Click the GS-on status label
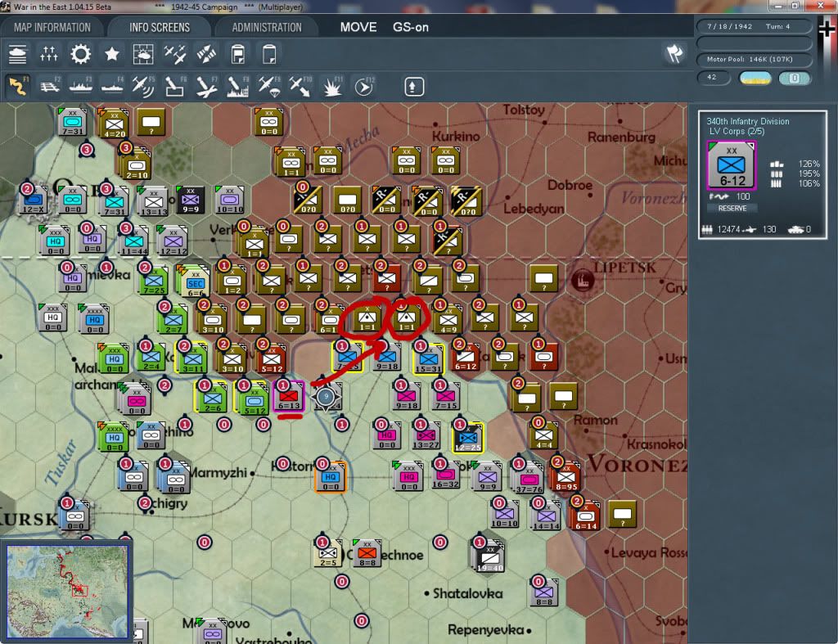Image resolution: width=838 pixels, height=644 pixels. (411, 27)
